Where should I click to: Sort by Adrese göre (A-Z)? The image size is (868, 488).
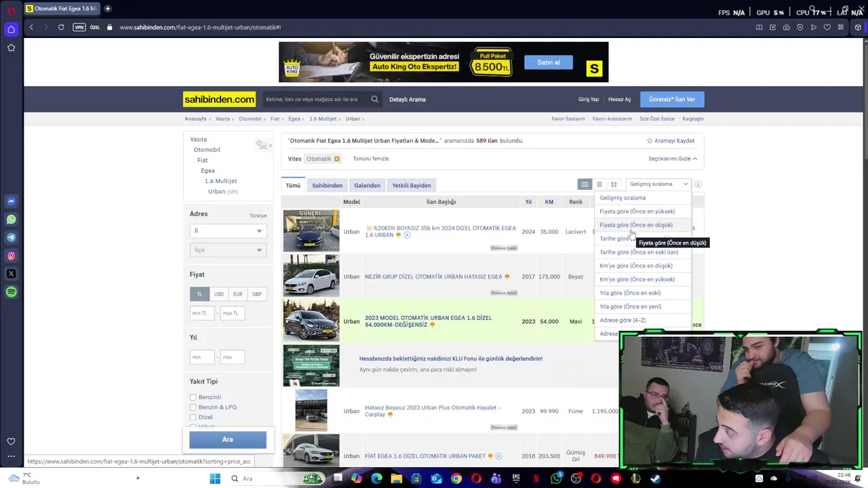[623, 320]
